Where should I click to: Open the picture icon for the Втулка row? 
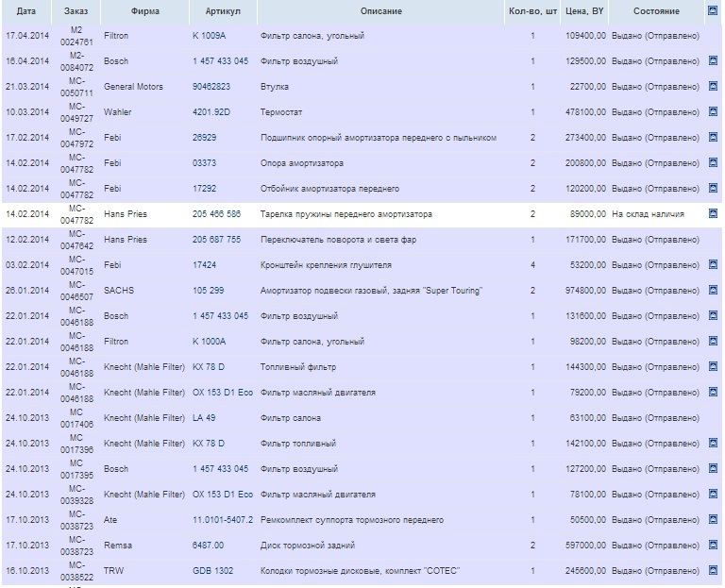(x=713, y=86)
